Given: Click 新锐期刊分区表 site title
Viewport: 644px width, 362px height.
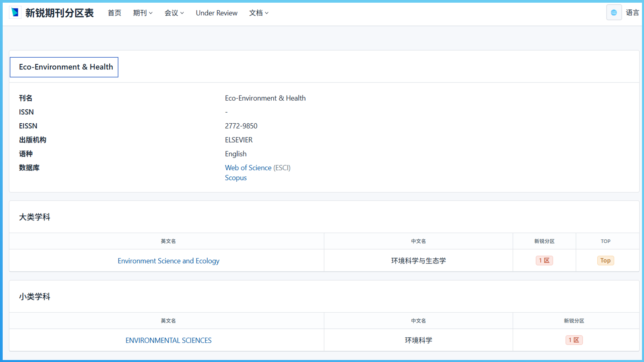Looking at the screenshot, I should (59, 13).
